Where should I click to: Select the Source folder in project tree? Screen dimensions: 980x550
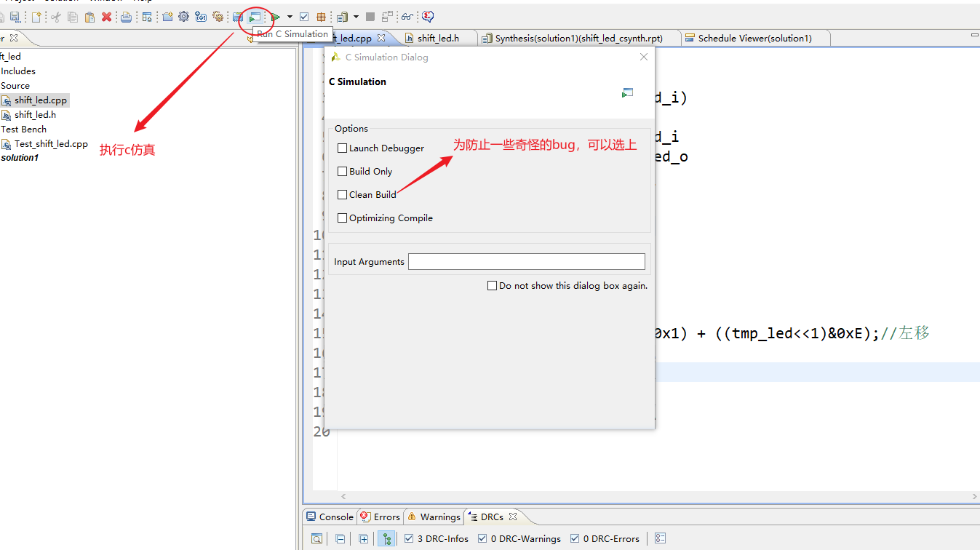[x=15, y=86]
